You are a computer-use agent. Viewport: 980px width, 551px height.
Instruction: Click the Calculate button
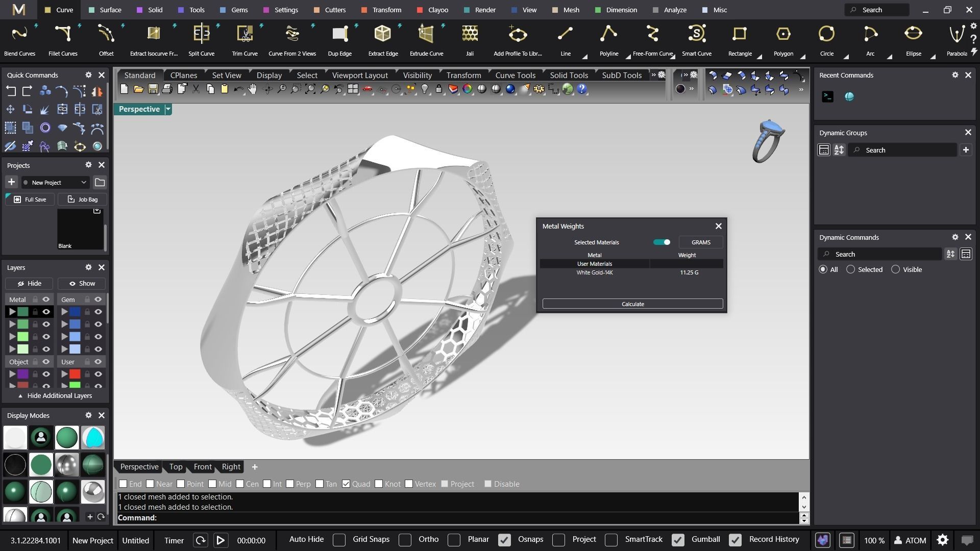click(632, 304)
